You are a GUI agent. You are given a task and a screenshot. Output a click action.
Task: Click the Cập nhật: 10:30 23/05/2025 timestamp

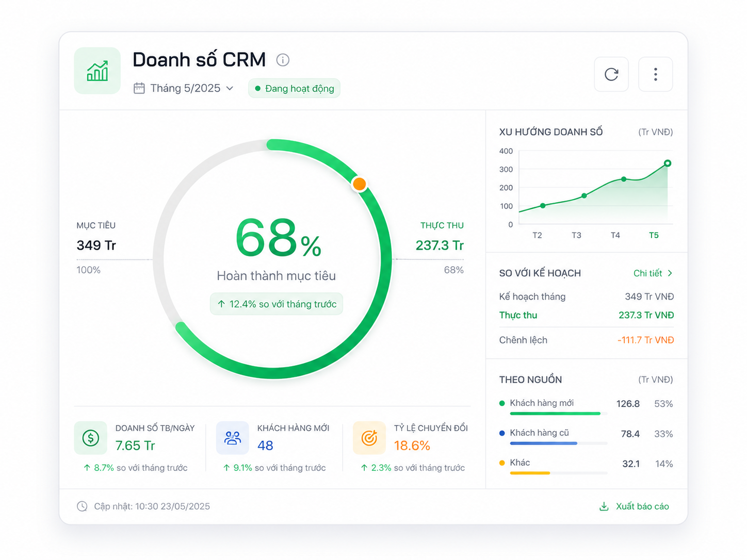coord(152,506)
